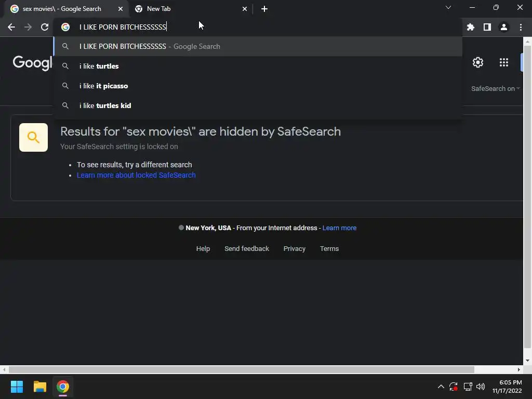This screenshot has height=399, width=532.
Task: Select the 'sex movies\' Google Search tab
Action: tap(66, 9)
